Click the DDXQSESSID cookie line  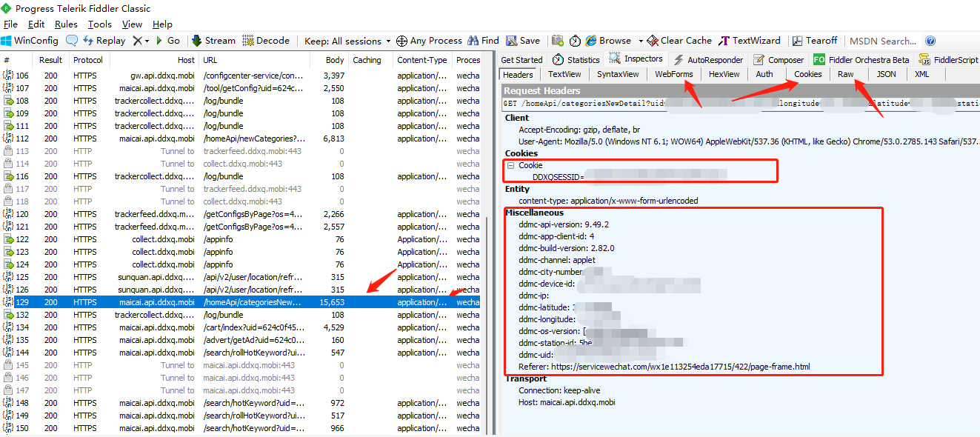coord(630,177)
